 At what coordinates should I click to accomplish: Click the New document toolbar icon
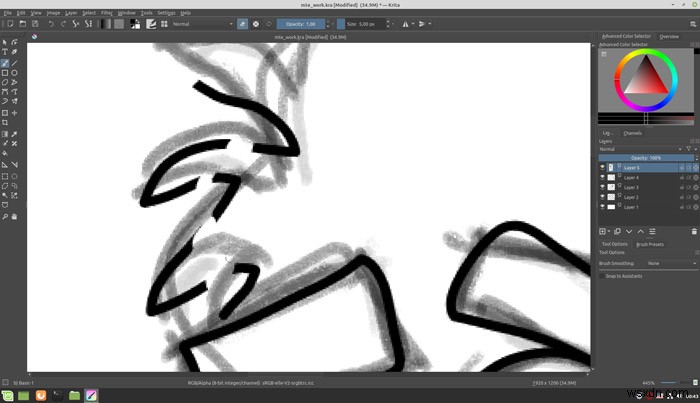(10, 24)
